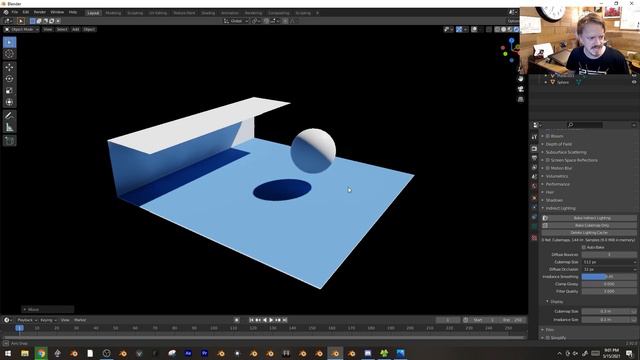Click the Filter Quality value field
This screenshot has height=360, width=640.
(x=609, y=291)
